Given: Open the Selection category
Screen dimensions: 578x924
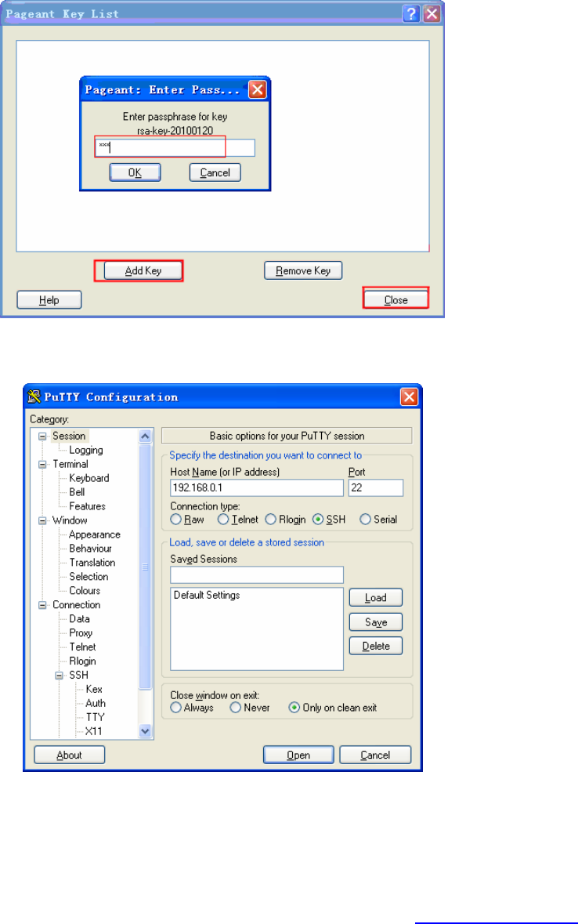Looking at the screenshot, I should click(x=89, y=577).
